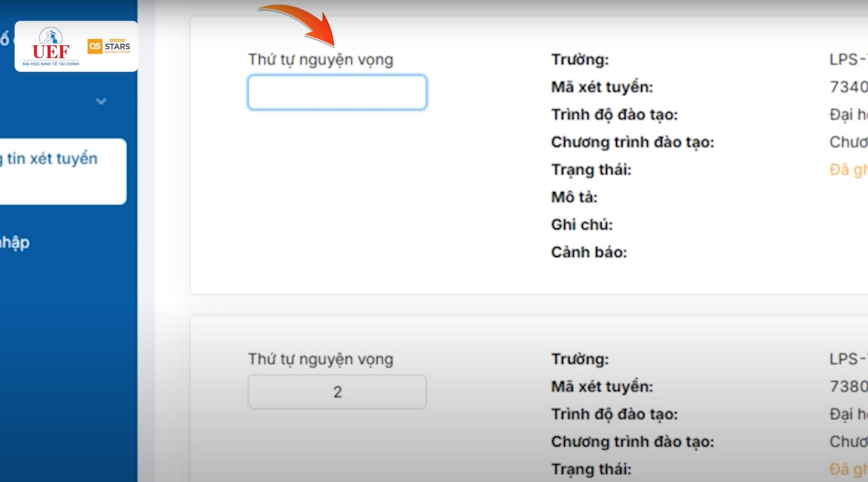Select the 'Cảnh báo' label in the first card
The width and height of the screenshot is (868, 482).
(x=588, y=252)
